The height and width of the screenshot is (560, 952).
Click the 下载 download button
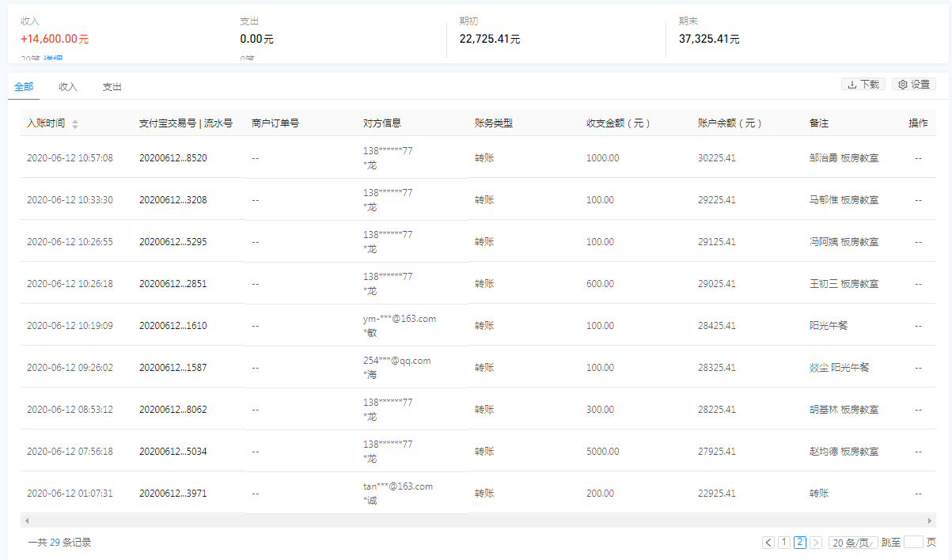[x=863, y=85]
